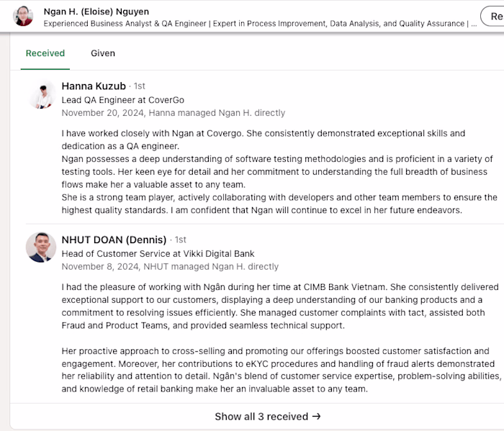Open NHUT DOAN (Dennis) name link
The image size is (504, 431).
click(x=114, y=240)
